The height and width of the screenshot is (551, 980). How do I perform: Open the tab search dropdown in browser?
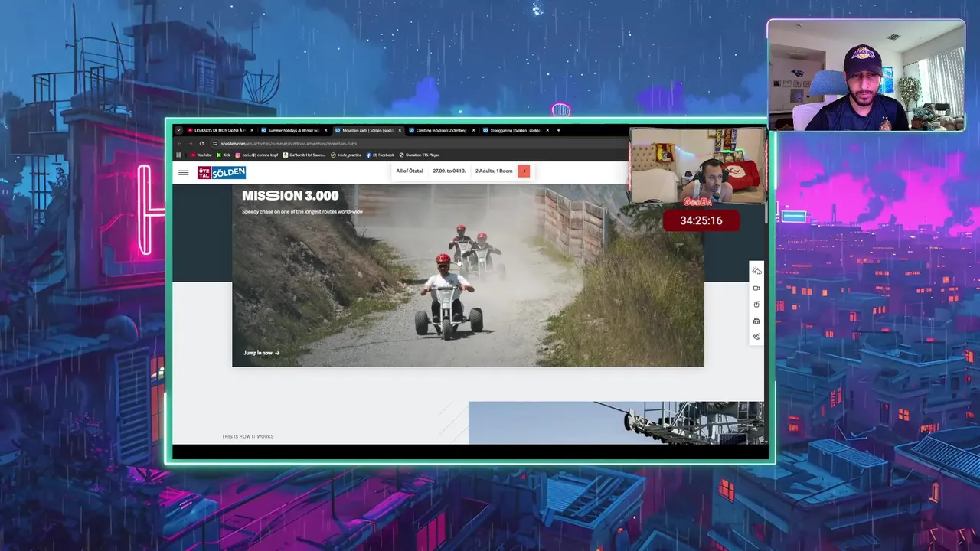(179, 130)
